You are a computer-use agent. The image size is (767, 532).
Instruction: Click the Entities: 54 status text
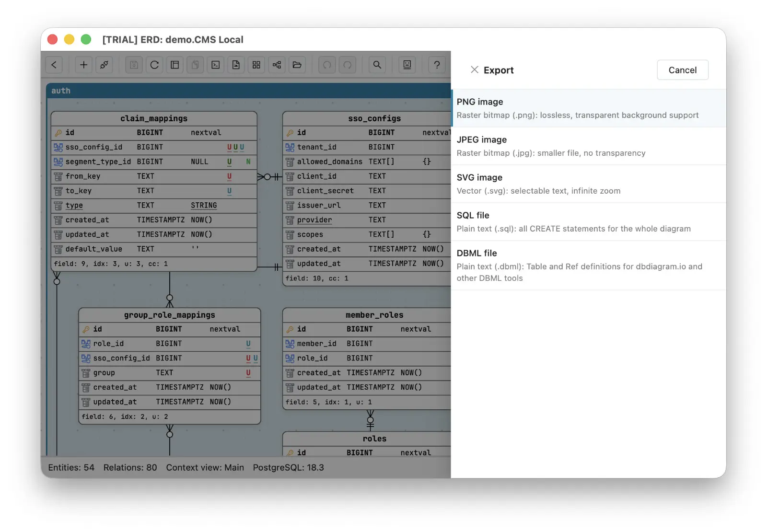point(71,467)
